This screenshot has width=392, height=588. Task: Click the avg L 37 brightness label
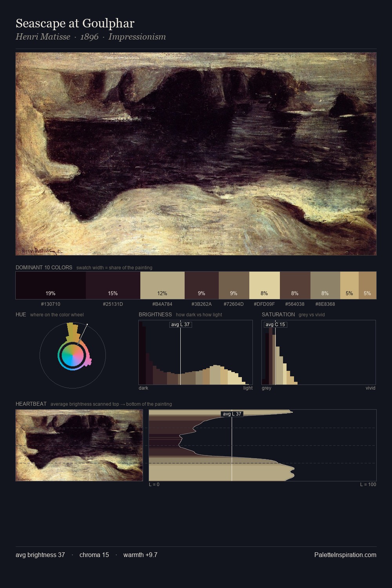[x=180, y=325]
